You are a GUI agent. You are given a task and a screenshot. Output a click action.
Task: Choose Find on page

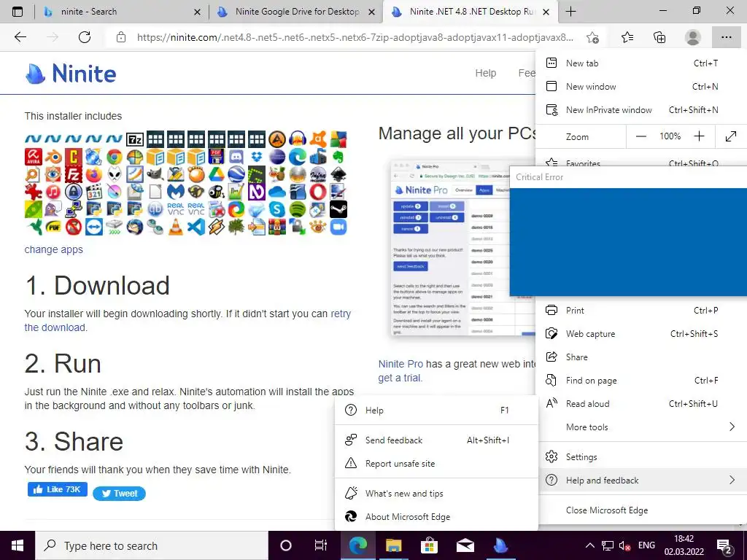pyautogui.click(x=641, y=381)
